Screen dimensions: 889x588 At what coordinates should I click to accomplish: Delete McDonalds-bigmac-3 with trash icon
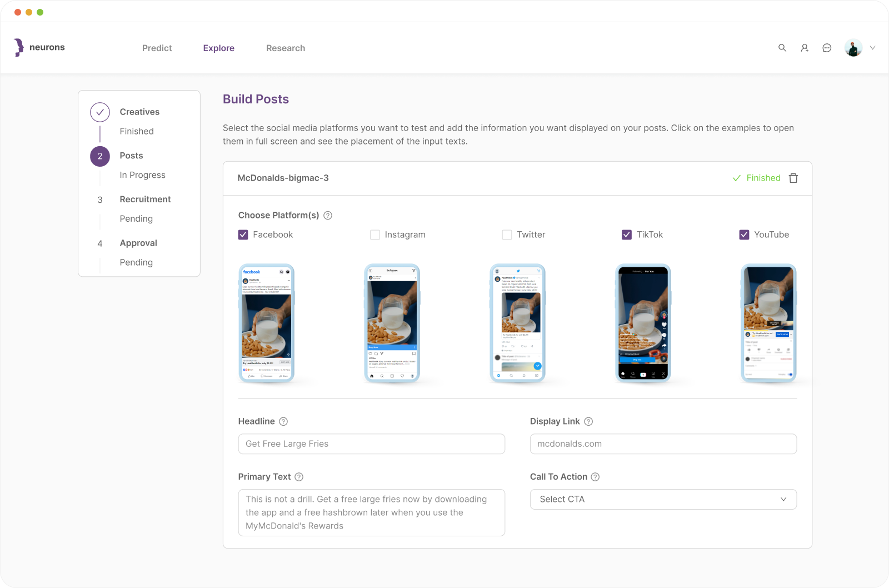[x=793, y=178]
